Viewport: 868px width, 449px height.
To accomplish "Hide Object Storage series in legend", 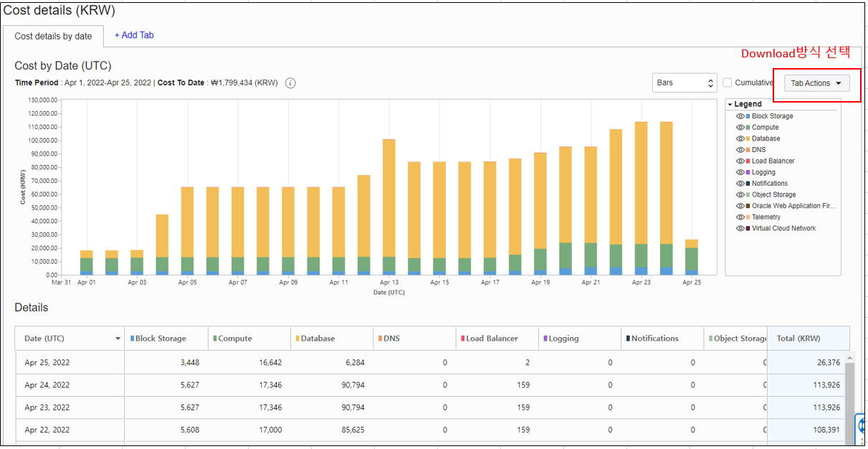I will tap(740, 194).
